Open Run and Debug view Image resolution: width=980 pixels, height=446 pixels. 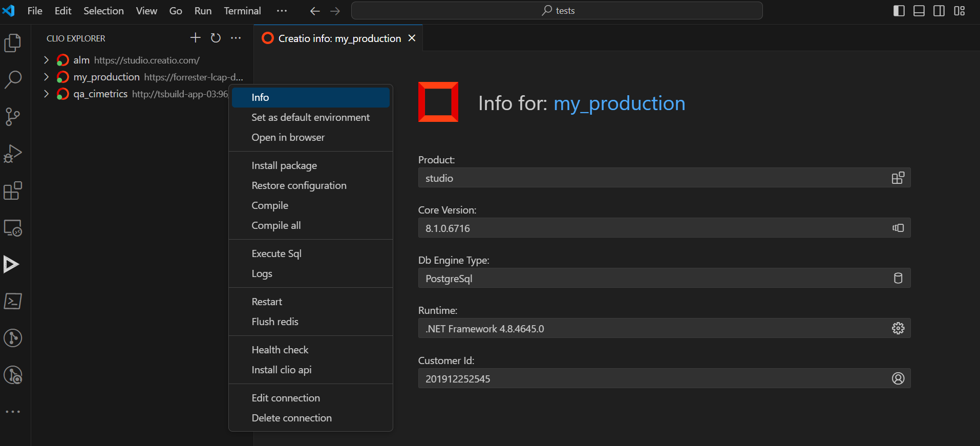[x=13, y=154]
